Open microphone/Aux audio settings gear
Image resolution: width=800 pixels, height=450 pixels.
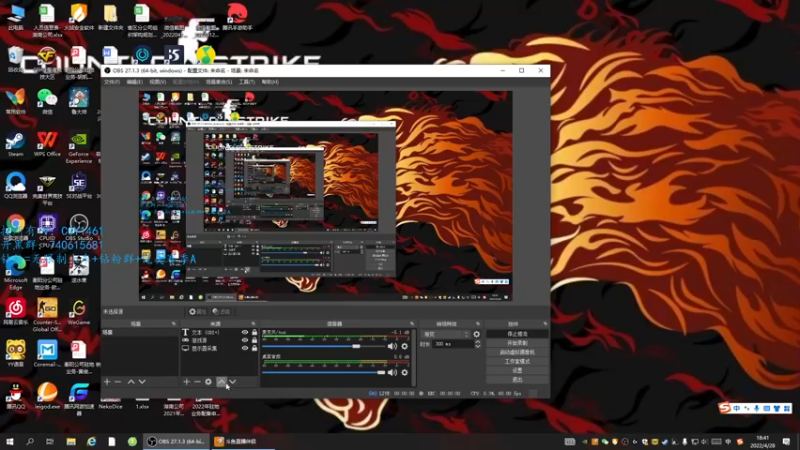[x=405, y=346]
